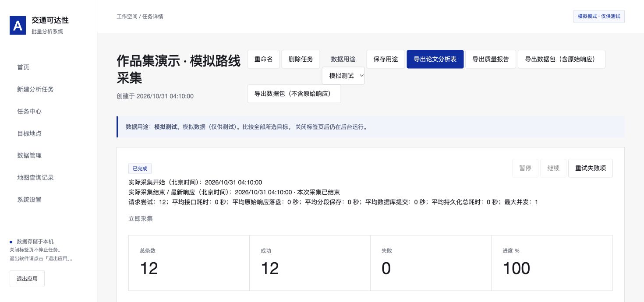Click the 数据用途：模拟测试 info banner
This screenshot has height=302, width=644.
click(x=371, y=127)
